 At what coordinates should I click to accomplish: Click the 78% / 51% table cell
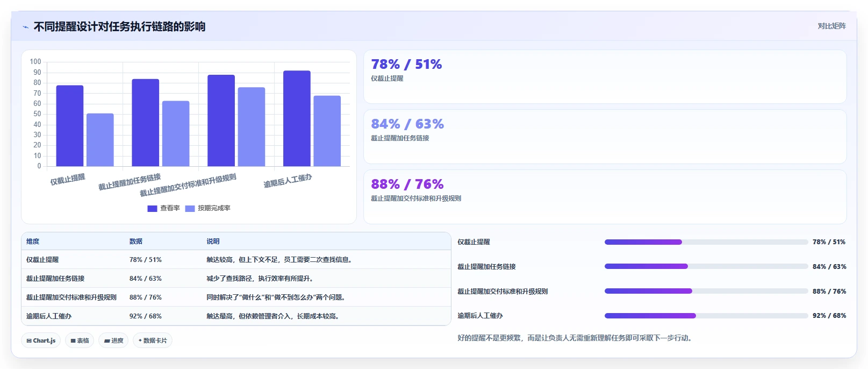pos(145,260)
